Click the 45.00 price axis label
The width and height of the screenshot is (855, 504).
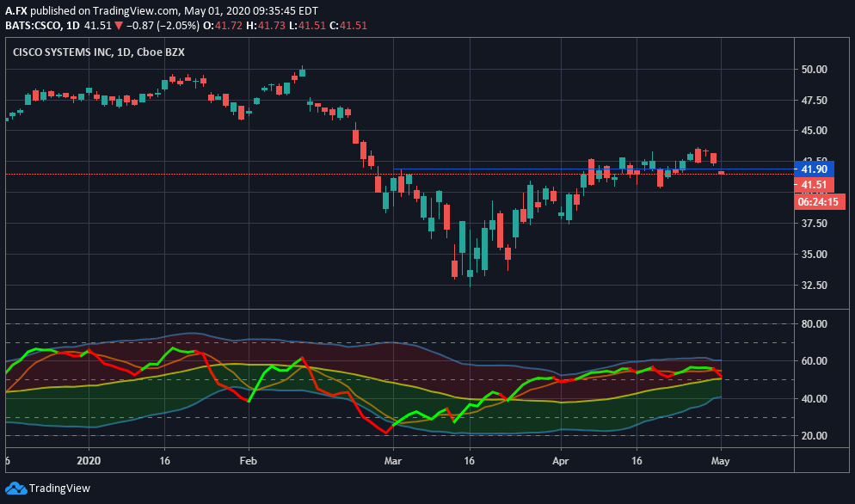click(814, 131)
